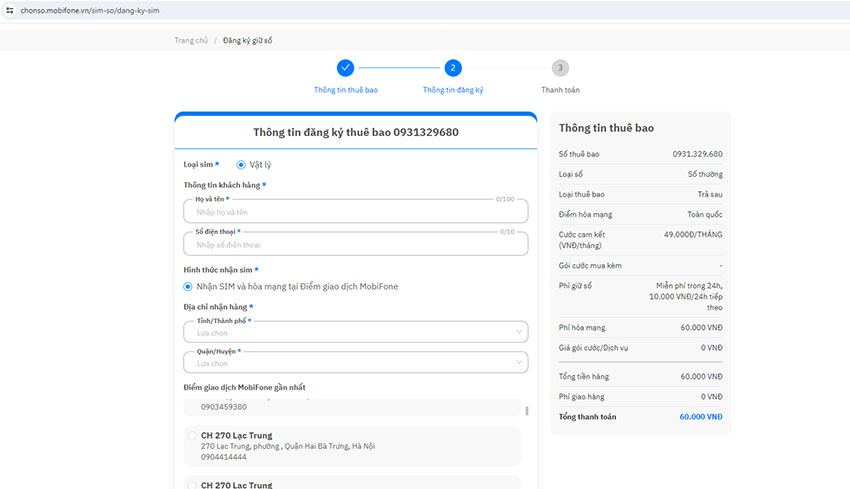Go to Thông tin thuê bao step label
The image size is (850, 489).
pyautogui.click(x=346, y=90)
